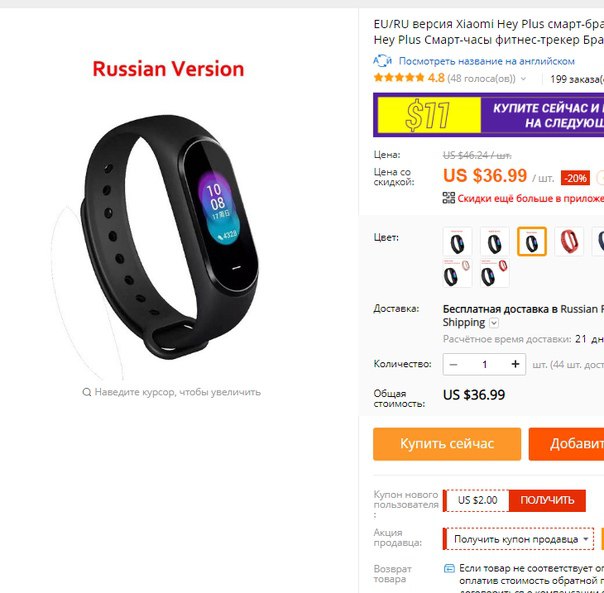Open Посмотреть название на английском link
Screen dimensions: 604x593
(x=487, y=61)
